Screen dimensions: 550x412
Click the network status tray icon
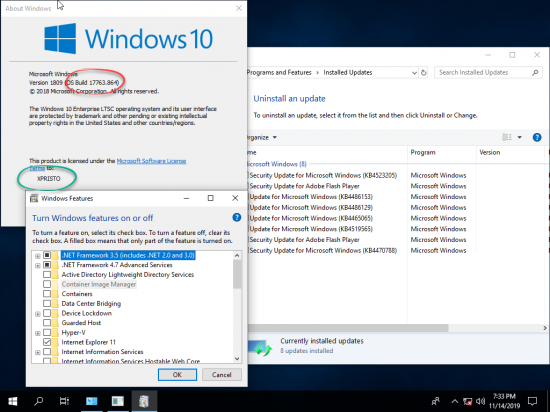(x=468, y=401)
